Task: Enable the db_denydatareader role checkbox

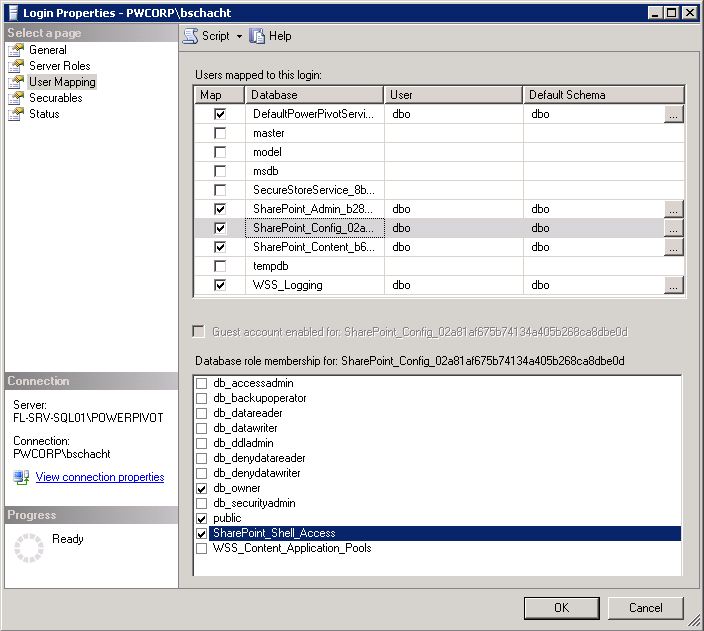Action: coord(202,458)
